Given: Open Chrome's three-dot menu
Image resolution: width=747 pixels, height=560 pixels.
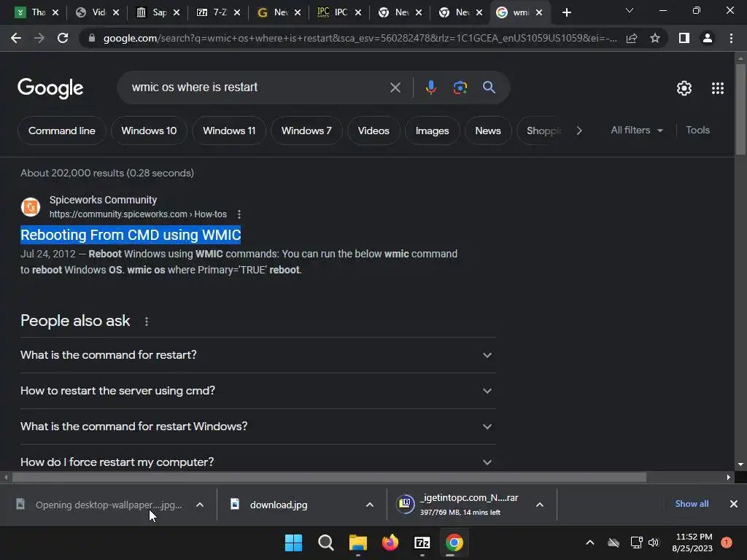Looking at the screenshot, I should (x=731, y=38).
